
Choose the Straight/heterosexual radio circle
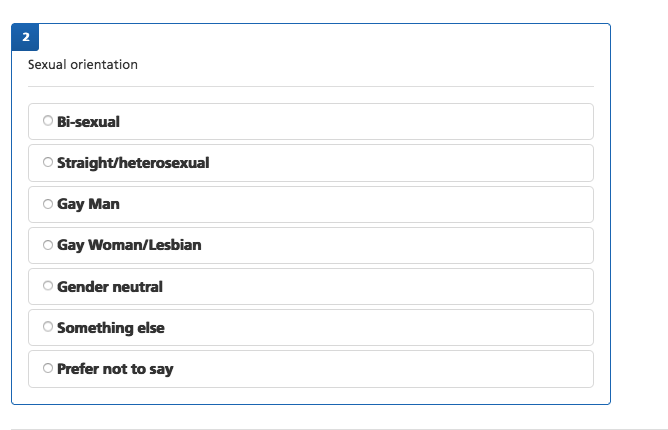pyautogui.click(x=48, y=162)
